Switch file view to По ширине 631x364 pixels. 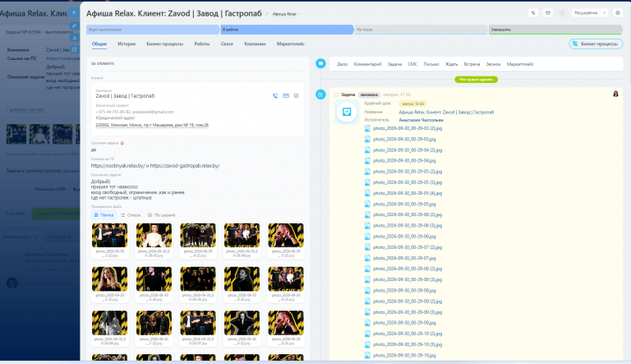161,215
